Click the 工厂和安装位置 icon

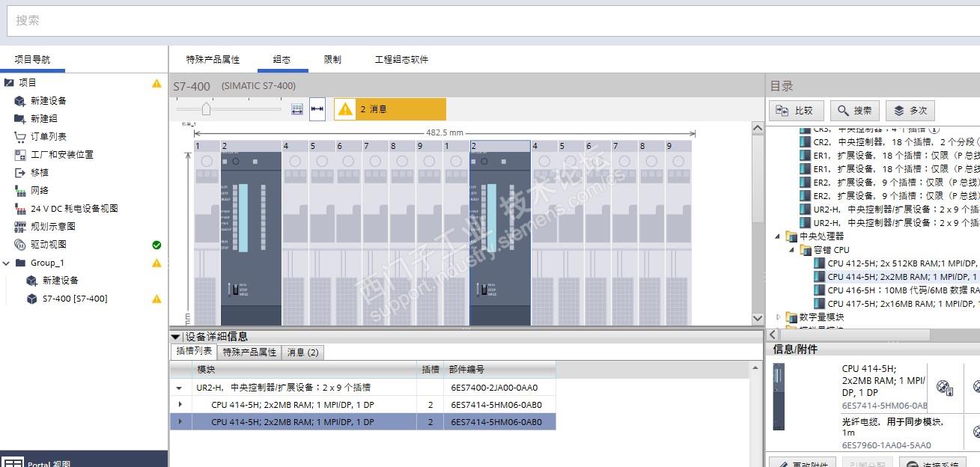(x=20, y=155)
